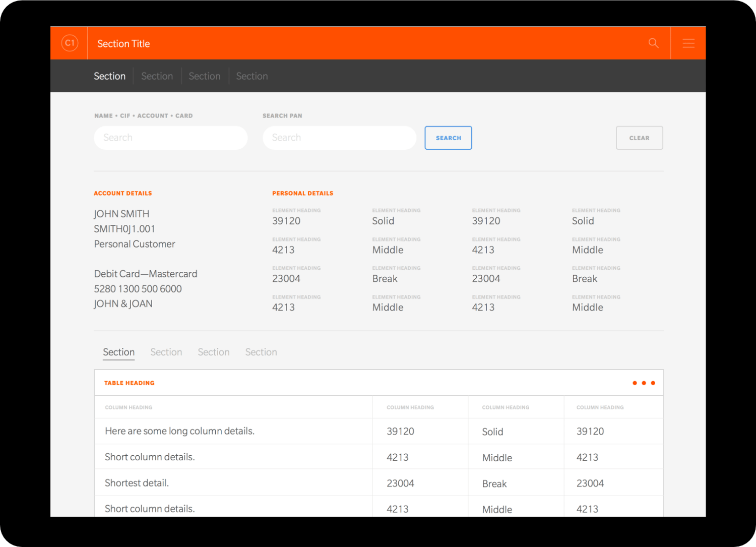This screenshot has height=547, width=756.
Task: Click 'Here are some long column details.' row
Action: pyautogui.click(x=379, y=431)
